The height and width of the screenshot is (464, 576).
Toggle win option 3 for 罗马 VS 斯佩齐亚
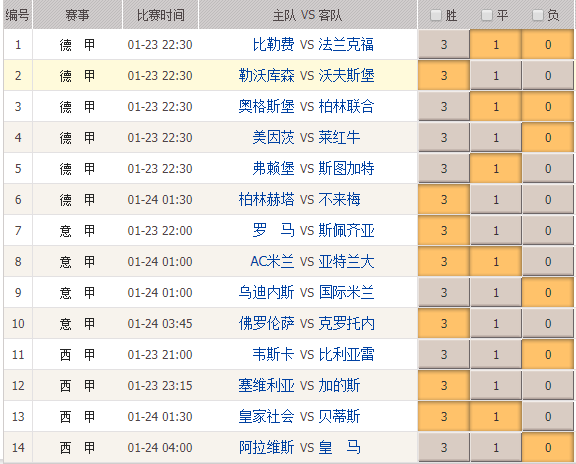click(444, 230)
